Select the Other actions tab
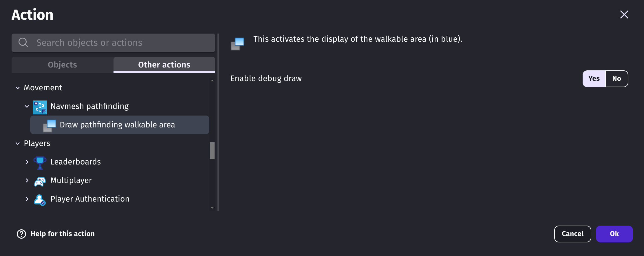 (x=164, y=65)
